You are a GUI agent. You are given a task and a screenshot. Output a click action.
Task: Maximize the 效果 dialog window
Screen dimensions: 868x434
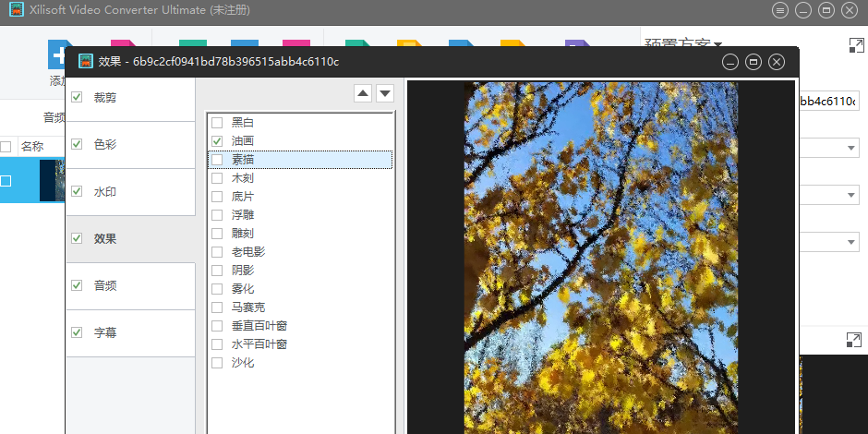point(753,62)
